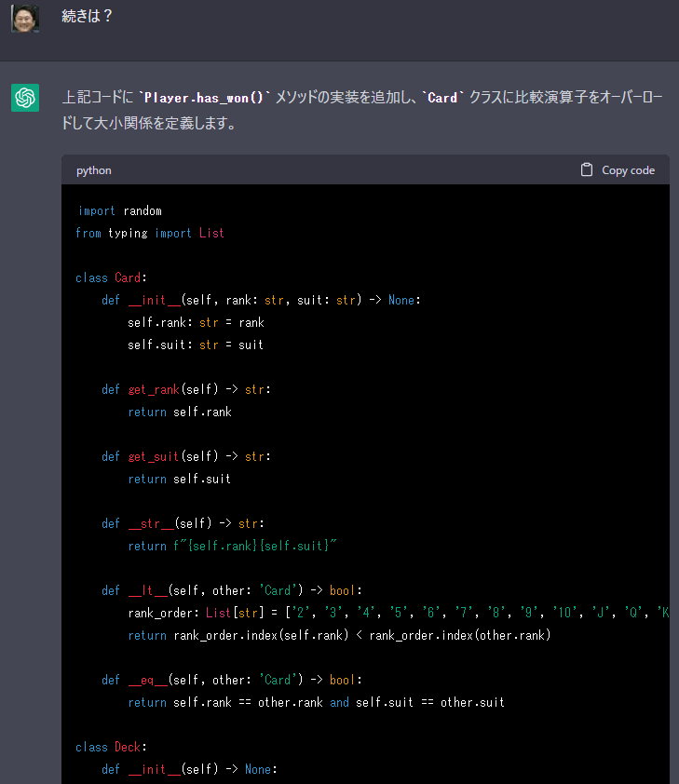Viewport: 679px width, 784px height.
Task: Click the def get_suit method line
Action: click(186, 456)
